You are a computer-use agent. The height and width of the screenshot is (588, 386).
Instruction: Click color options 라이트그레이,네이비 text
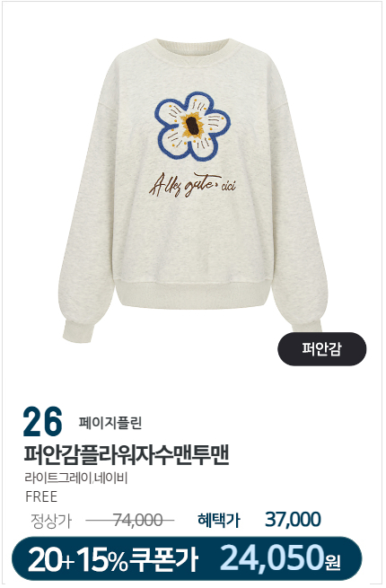[x=76, y=478]
